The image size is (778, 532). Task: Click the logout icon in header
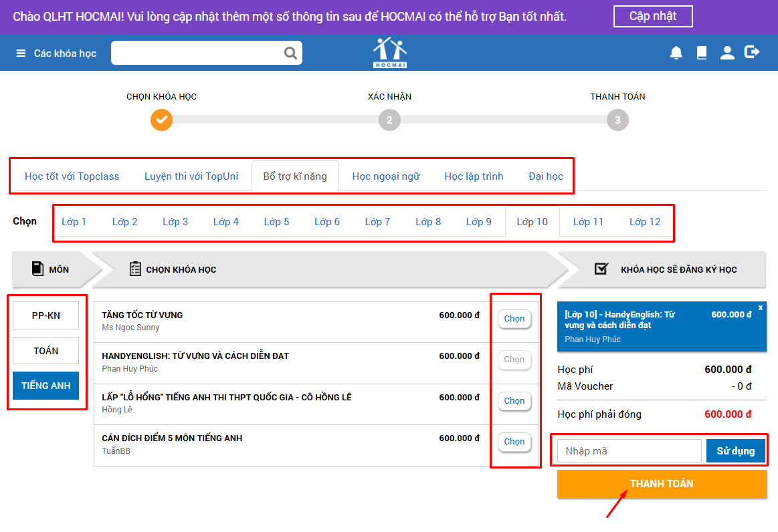752,51
